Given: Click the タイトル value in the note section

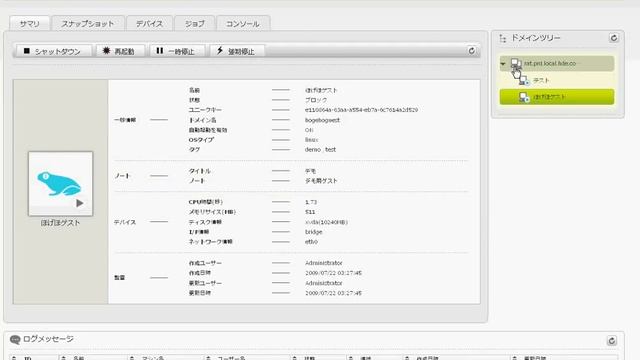Looking at the screenshot, I should pyautogui.click(x=310, y=171).
